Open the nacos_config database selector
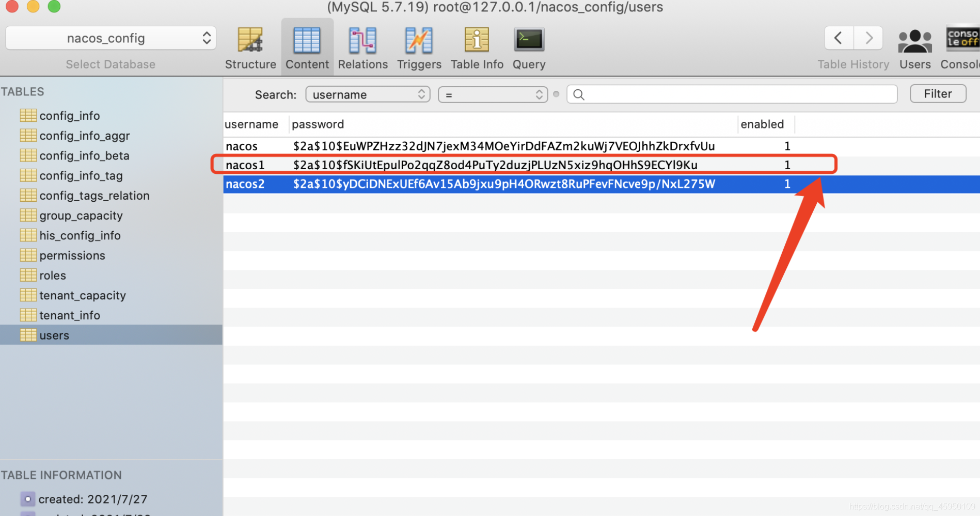 110,38
